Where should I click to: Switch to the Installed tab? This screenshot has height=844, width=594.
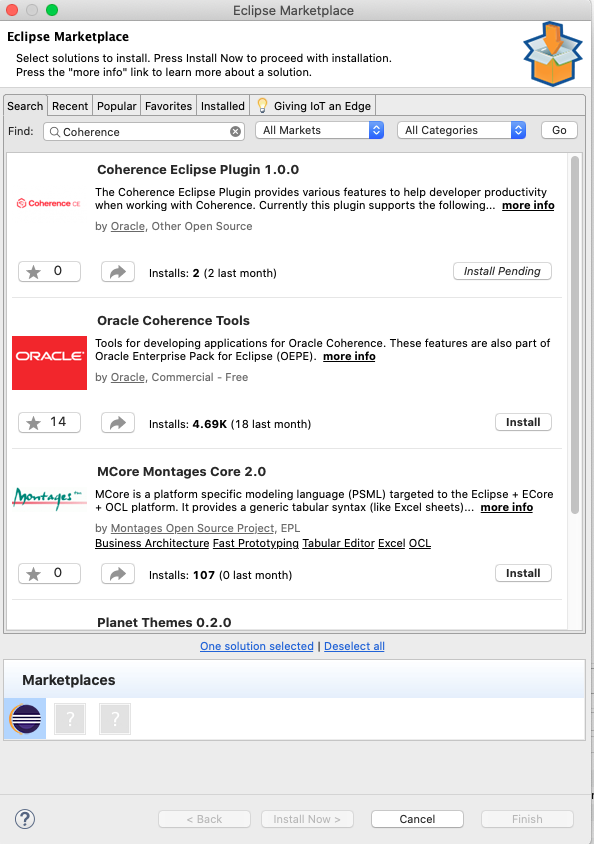(x=223, y=106)
